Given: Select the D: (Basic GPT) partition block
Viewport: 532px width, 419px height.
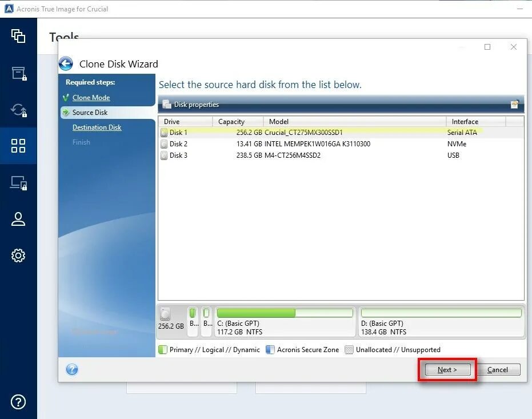Looking at the screenshot, I should coord(441,322).
